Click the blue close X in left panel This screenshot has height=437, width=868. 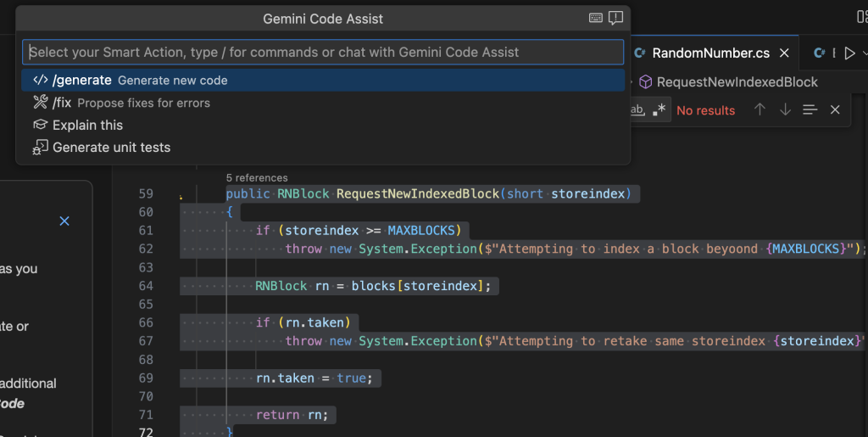[64, 221]
